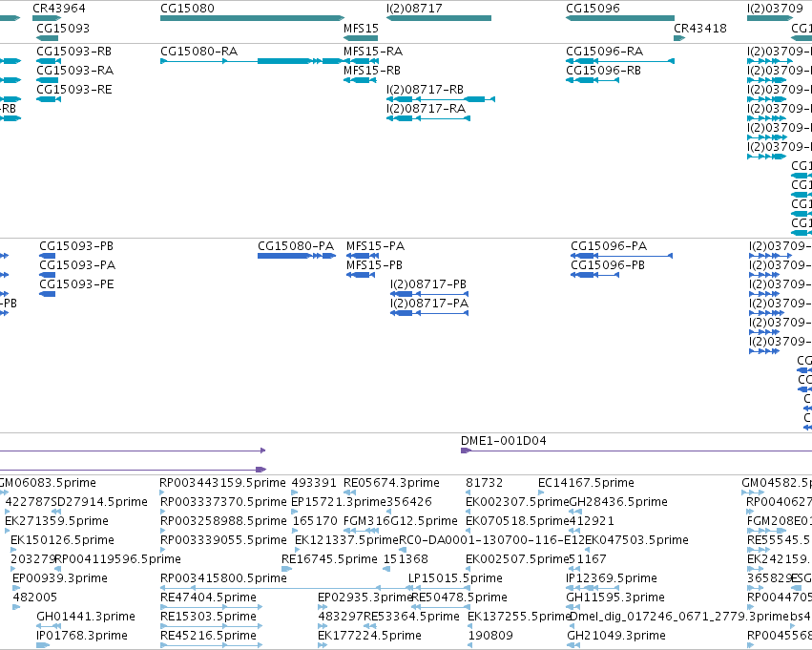The height and width of the screenshot is (650, 812).
Task: Click the GH21049.3prime EST label
Action: pyautogui.click(x=616, y=636)
